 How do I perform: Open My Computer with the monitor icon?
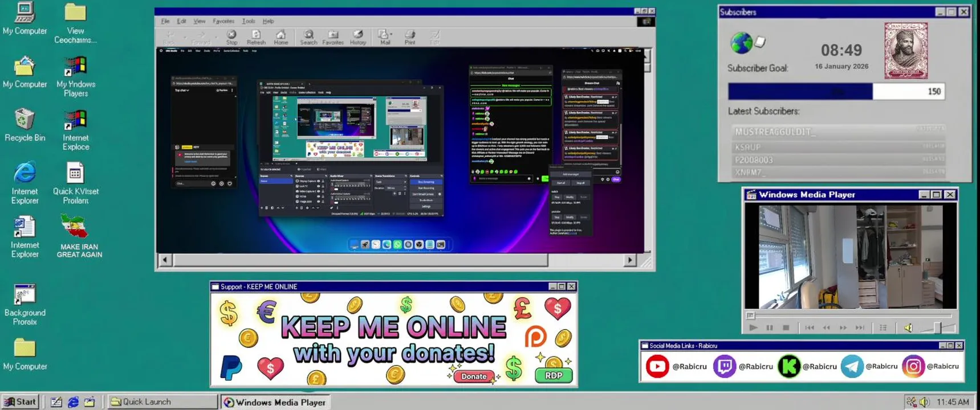pos(25,18)
